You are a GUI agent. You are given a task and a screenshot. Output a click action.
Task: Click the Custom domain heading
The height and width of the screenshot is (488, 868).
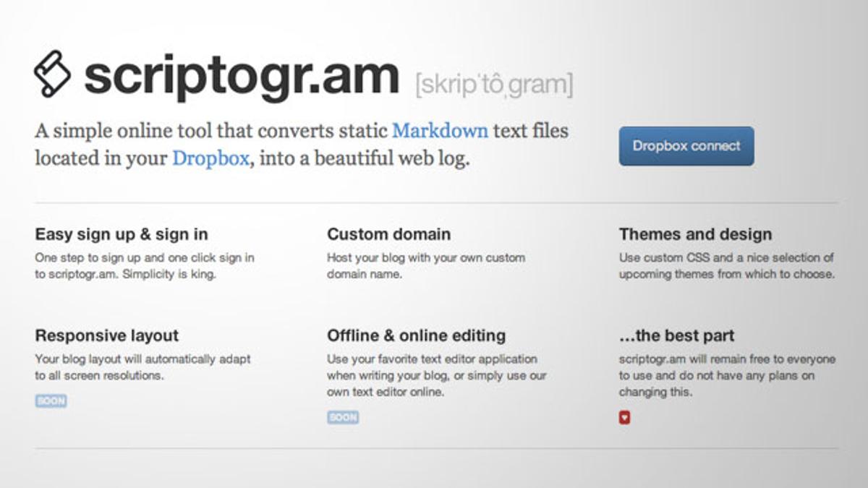(x=388, y=234)
